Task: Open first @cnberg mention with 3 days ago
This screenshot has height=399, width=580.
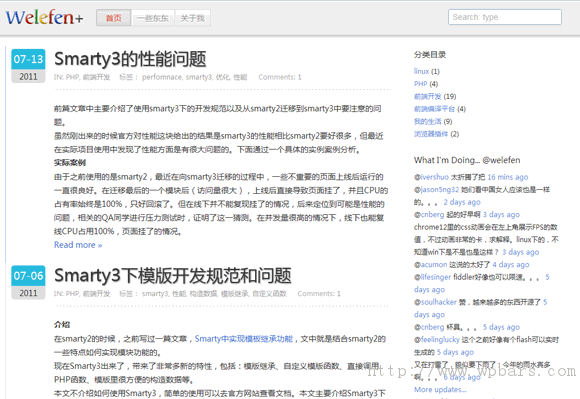Action: pyautogui.click(x=429, y=214)
